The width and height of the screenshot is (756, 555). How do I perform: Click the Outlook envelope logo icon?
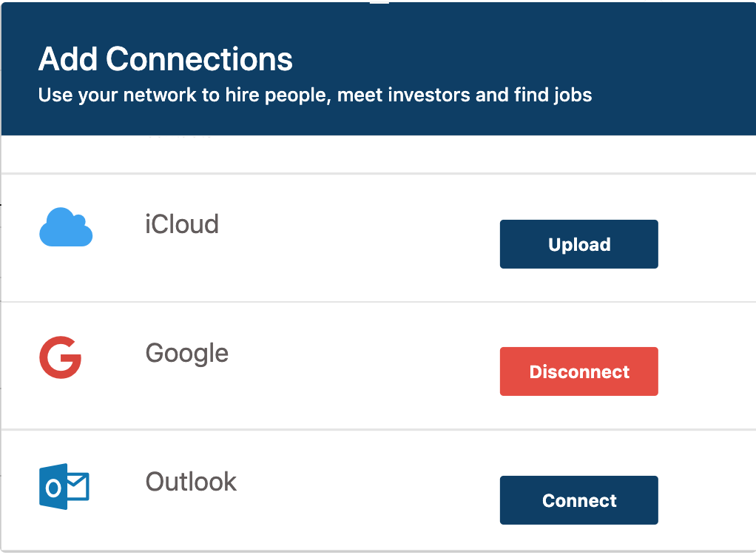64,486
